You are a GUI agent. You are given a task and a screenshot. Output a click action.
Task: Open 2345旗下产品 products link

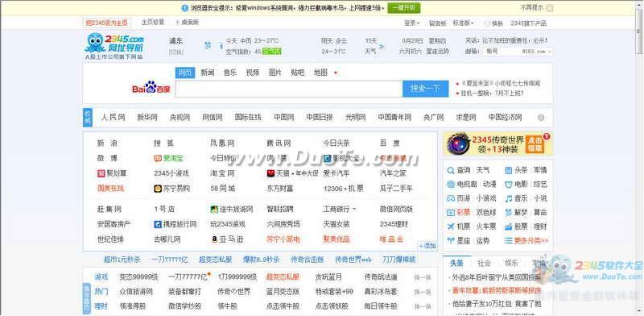tap(529, 23)
